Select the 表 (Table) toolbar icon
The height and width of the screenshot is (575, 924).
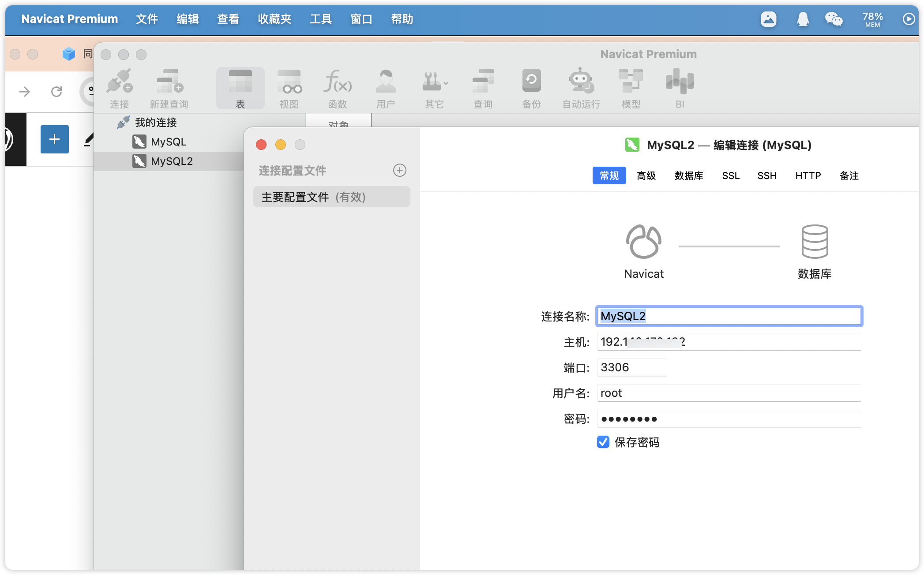click(240, 88)
